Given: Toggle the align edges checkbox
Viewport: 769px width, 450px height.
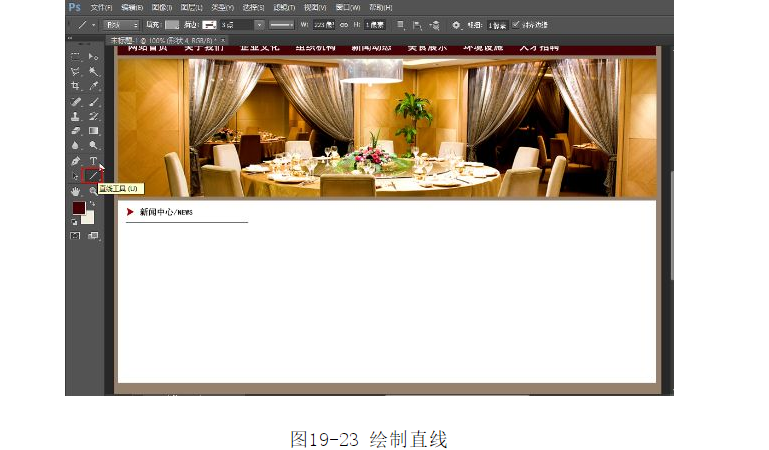Looking at the screenshot, I should click(x=516, y=24).
